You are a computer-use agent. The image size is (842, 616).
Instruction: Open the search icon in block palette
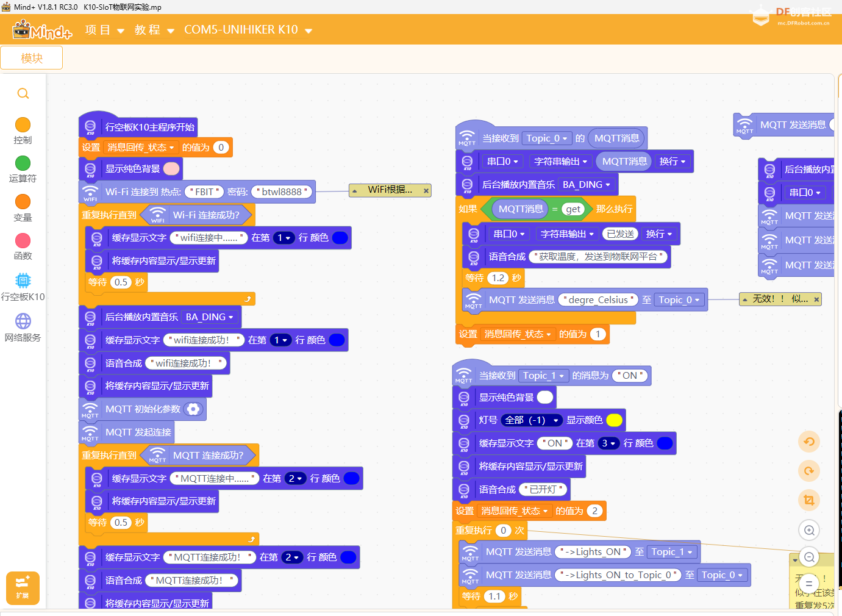coord(23,93)
